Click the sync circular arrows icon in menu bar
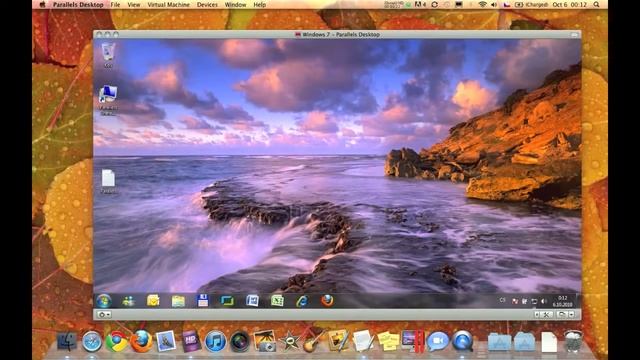 tap(434, 5)
